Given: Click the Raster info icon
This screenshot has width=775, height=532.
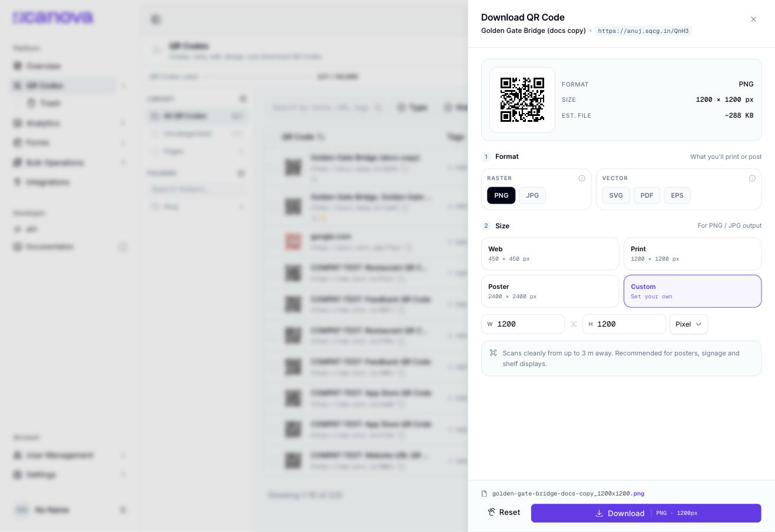Looking at the screenshot, I should click(582, 178).
